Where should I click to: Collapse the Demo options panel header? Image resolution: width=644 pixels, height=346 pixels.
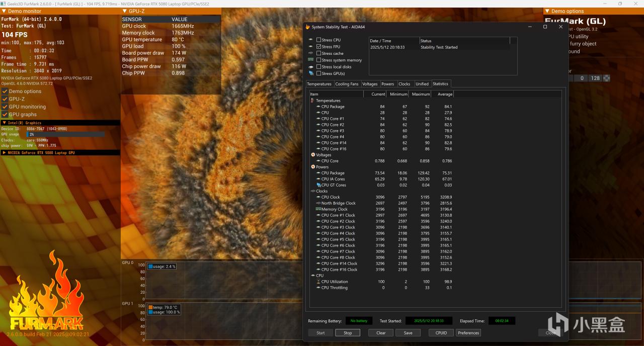click(x=547, y=11)
